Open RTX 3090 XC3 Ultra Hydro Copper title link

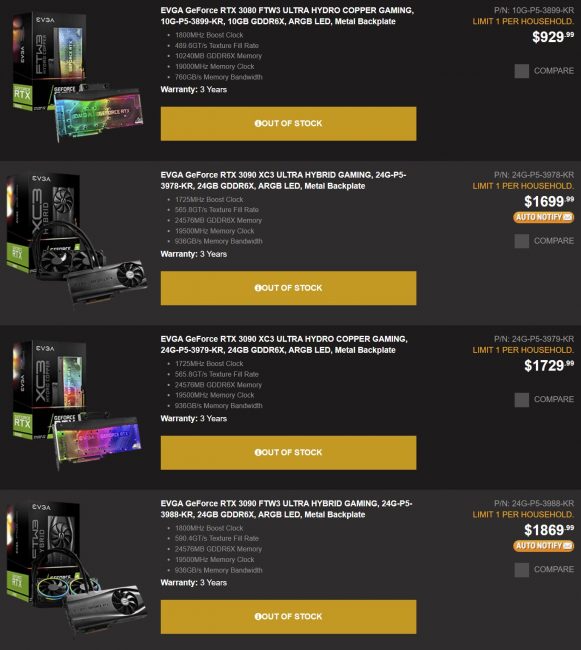(284, 344)
